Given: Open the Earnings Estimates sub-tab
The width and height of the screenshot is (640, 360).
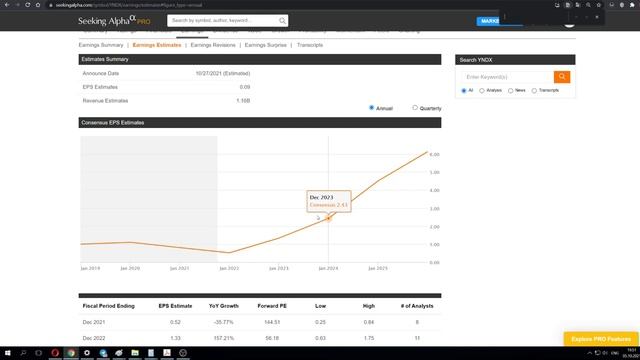Looking at the screenshot, I should coord(157,45).
